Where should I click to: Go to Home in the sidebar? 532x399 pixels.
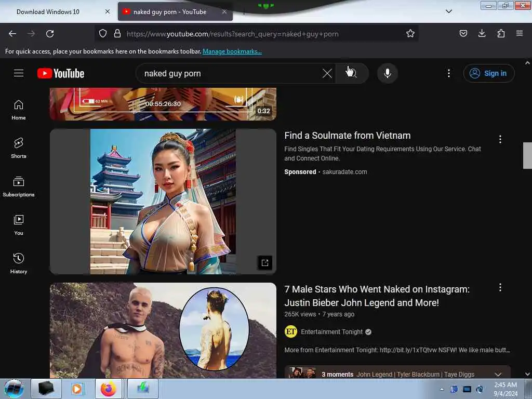click(x=19, y=110)
